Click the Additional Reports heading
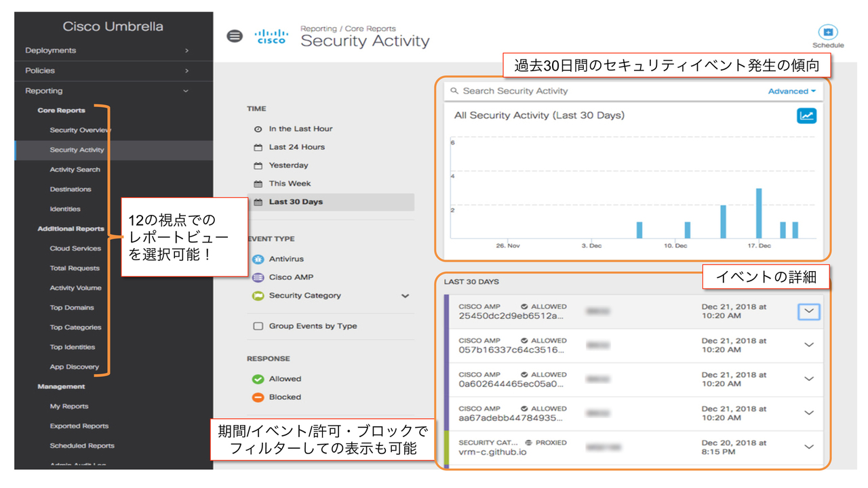 (71, 228)
